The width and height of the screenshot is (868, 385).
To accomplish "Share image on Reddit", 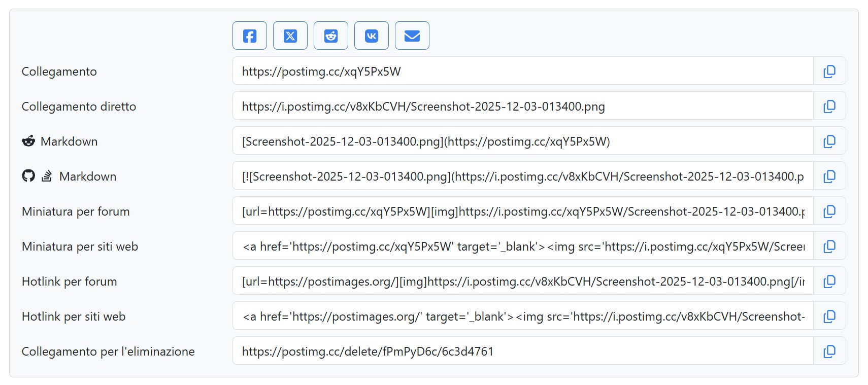I will coord(331,36).
